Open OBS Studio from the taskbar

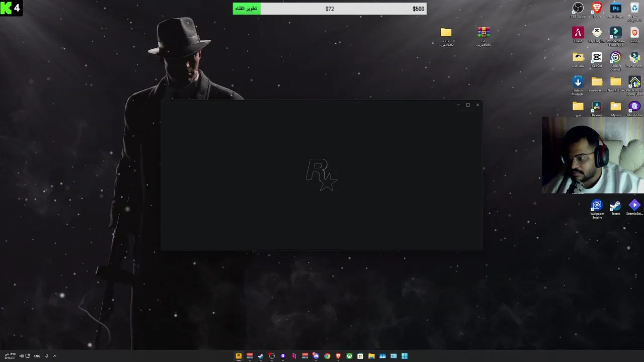(272, 356)
